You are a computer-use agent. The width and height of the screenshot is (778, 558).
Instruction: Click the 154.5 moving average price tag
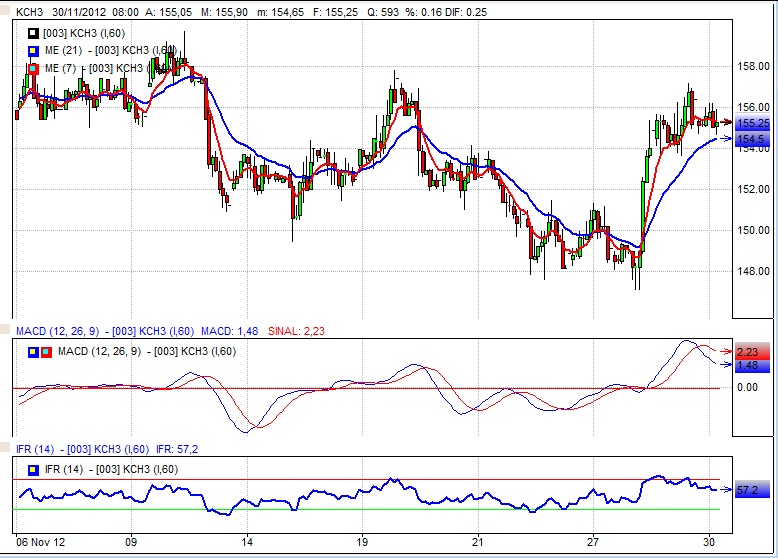[750, 139]
